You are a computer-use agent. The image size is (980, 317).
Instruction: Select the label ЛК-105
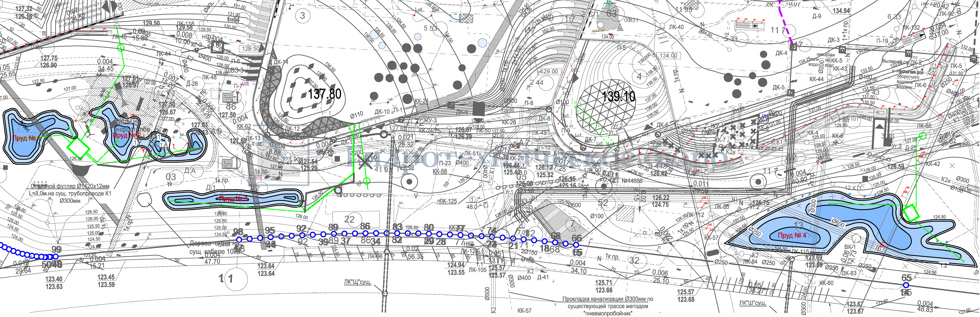tap(477, 270)
